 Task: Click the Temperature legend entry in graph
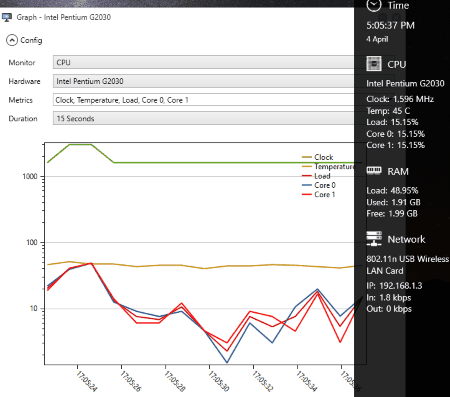pos(328,166)
